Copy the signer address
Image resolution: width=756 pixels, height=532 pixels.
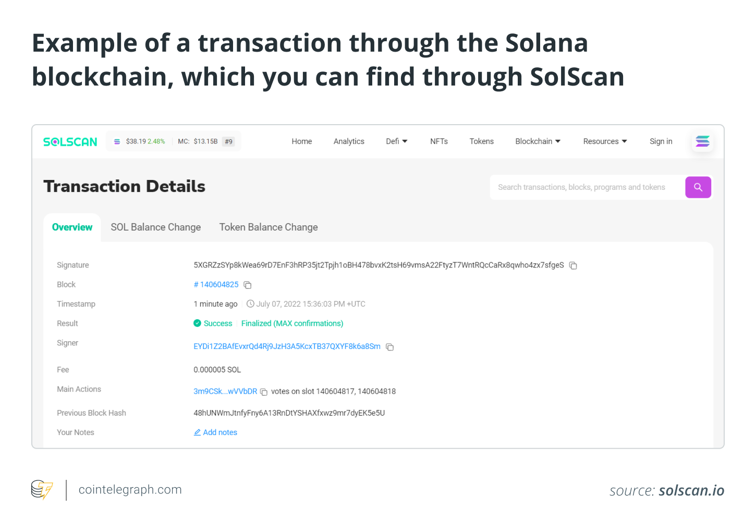coord(389,347)
